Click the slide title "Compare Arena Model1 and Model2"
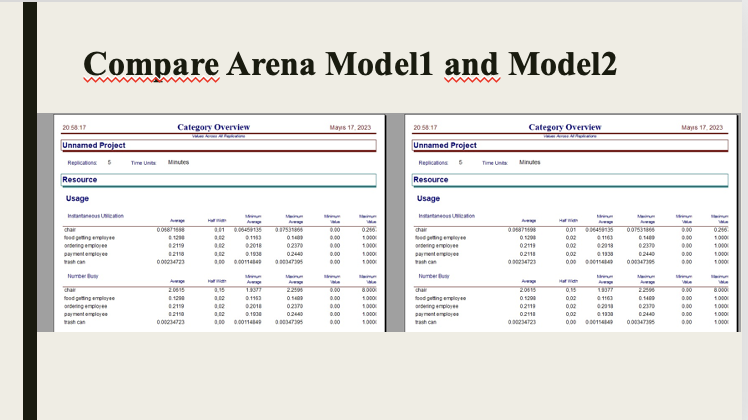 (x=350, y=64)
